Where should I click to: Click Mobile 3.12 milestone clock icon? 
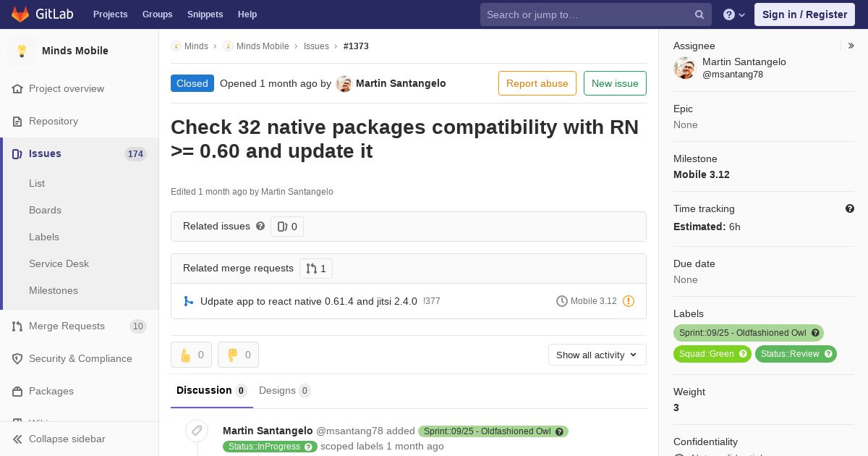[x=562, y=301]
